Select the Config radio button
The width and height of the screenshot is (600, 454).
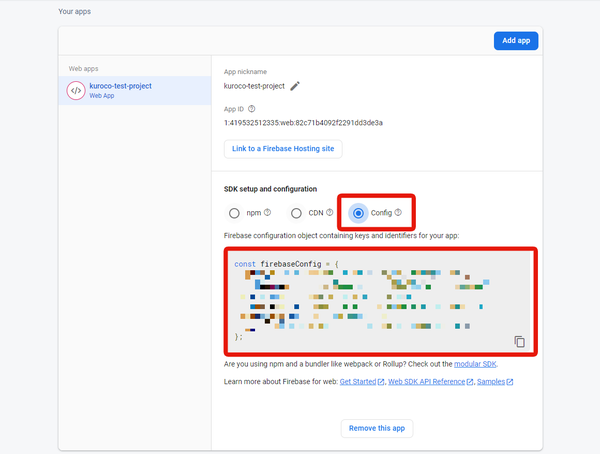pos(358,213)
